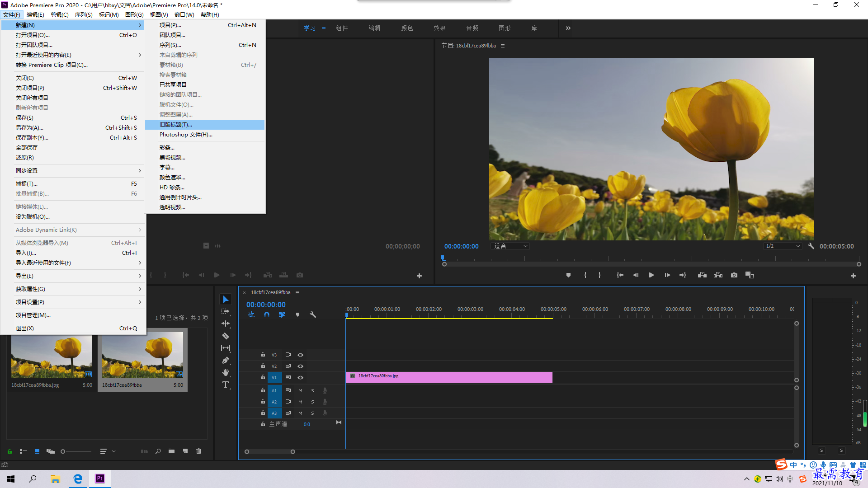Select the Hand tool
This screenshot has width=868, height=488.
tap(226, 372)
